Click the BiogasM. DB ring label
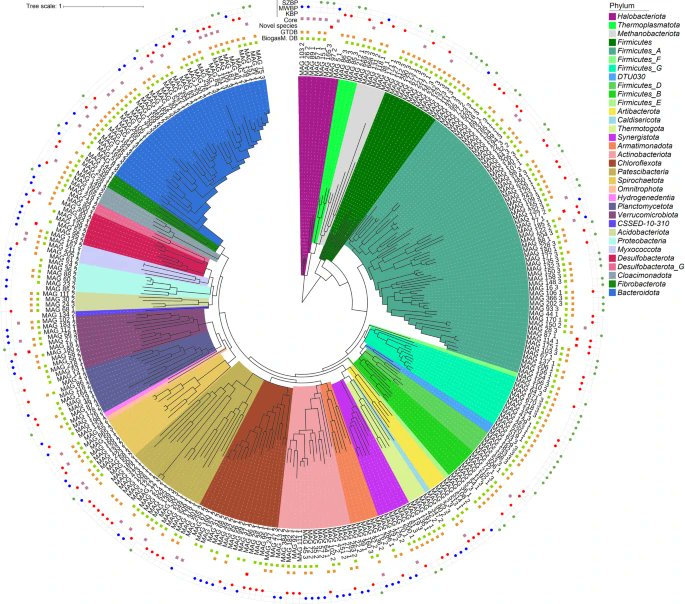 [280, 38]
